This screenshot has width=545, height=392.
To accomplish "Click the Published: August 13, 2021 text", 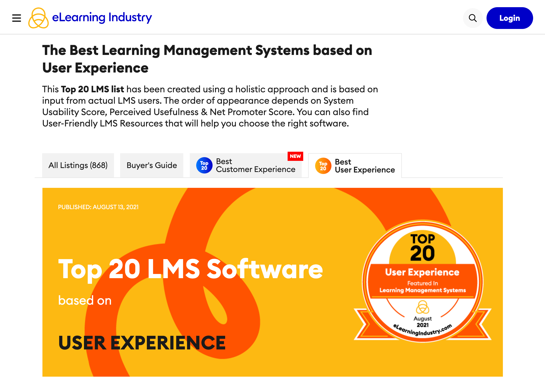I will (x=98, y=207).
